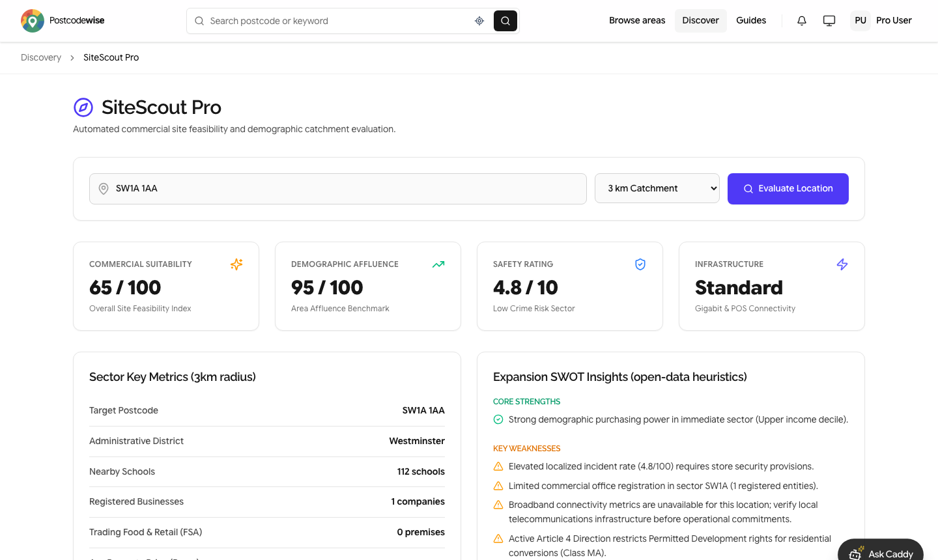Click the Administrative District label
This screenshot has width=938, height=560.
(x=136, y=441)
